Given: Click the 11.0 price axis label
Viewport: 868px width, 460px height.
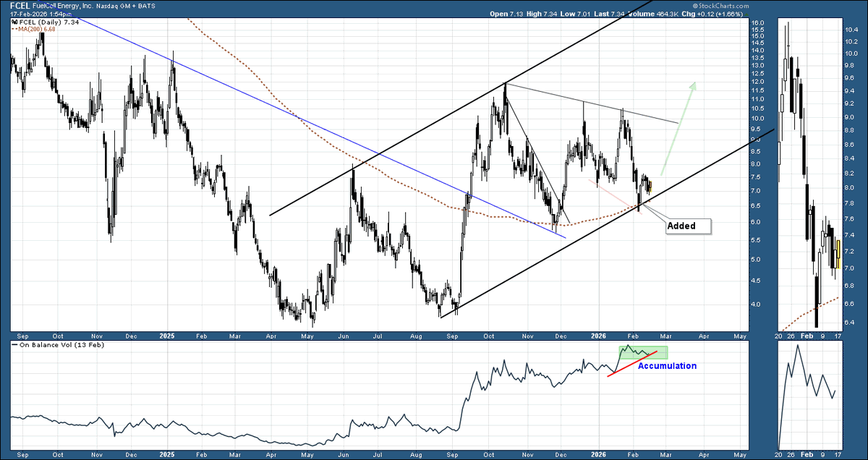Looking at the screenshot, I should (757, 100).
